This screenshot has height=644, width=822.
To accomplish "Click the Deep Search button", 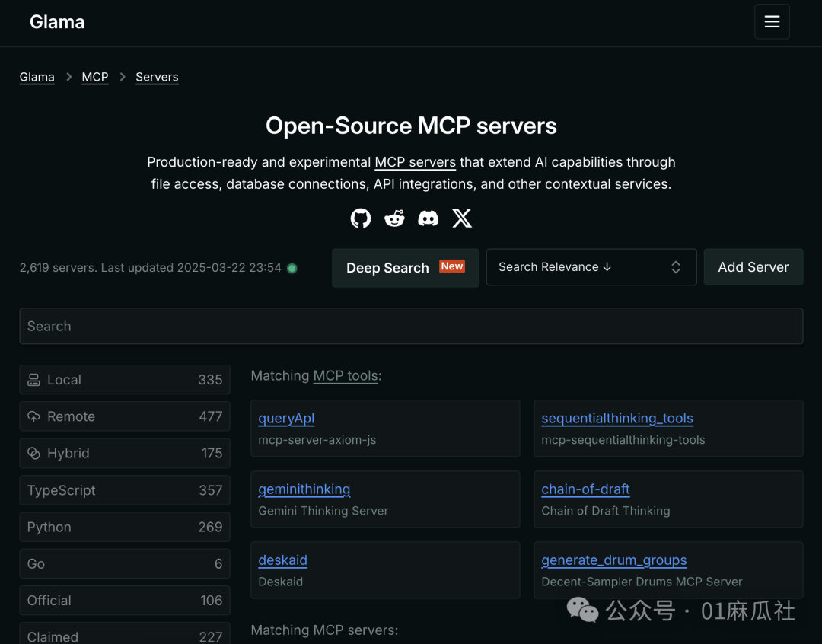I will (x=405, y=267).
